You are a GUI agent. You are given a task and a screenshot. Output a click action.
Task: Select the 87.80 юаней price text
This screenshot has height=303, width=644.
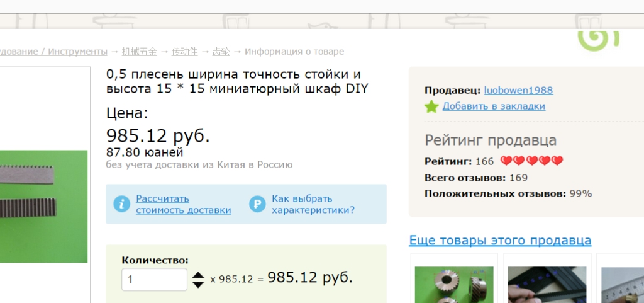tap(145, 152)
